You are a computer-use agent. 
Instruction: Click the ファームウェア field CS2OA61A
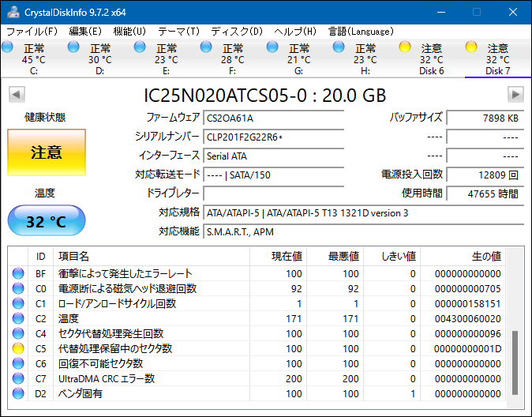[273, 118]
